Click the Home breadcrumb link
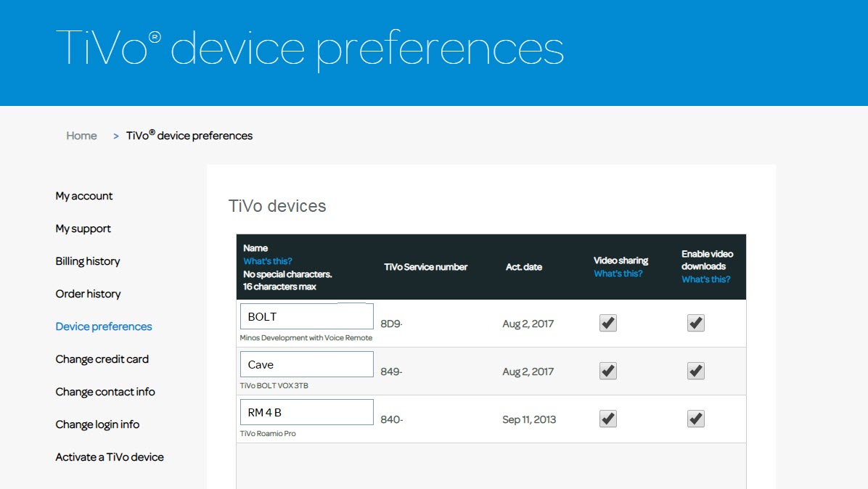 tap(81, 136)
